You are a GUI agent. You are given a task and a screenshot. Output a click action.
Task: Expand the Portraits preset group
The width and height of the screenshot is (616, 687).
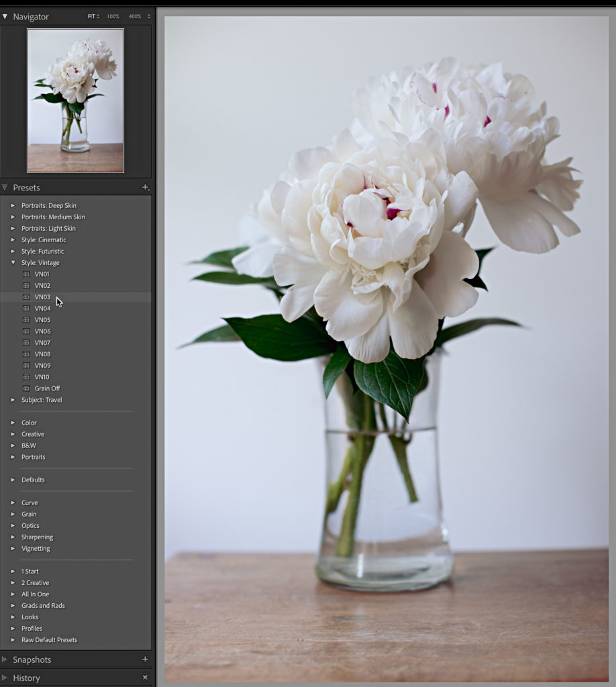point(13,456)
